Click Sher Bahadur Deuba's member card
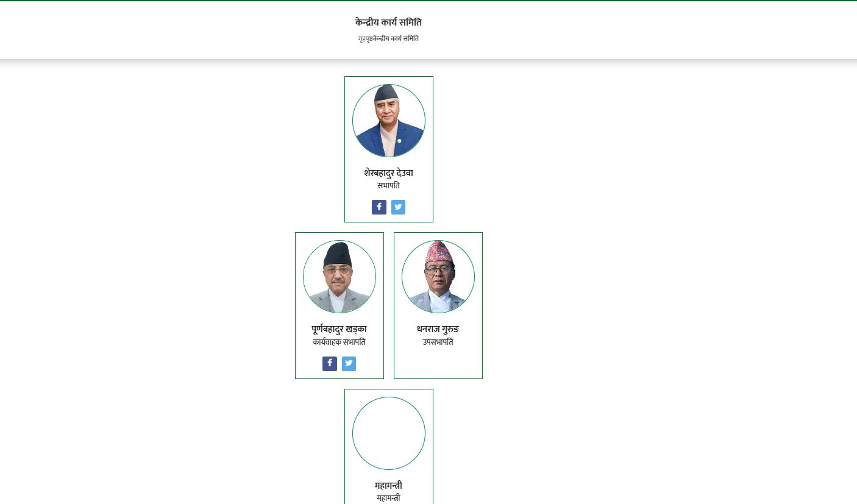This screenshot has width=857, height=504. (388, 149)
